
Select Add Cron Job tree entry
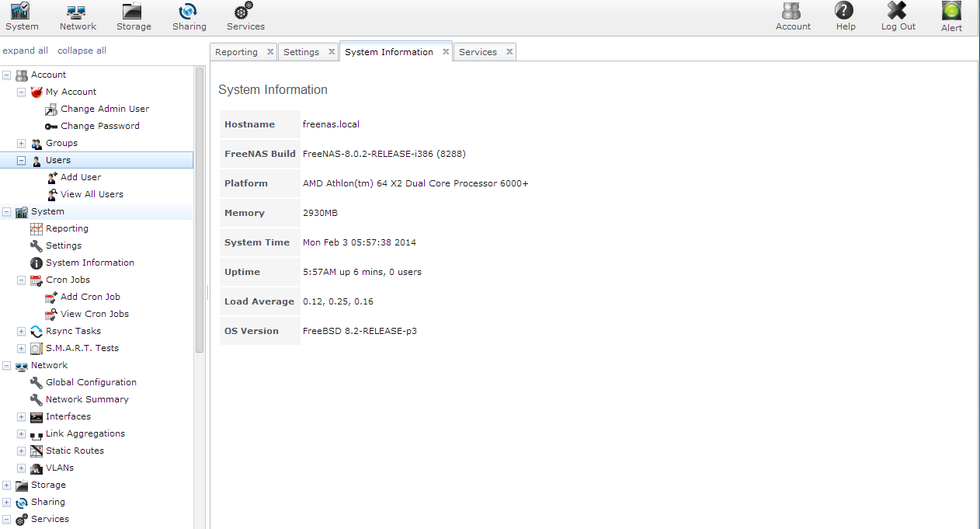coord(90,297)
